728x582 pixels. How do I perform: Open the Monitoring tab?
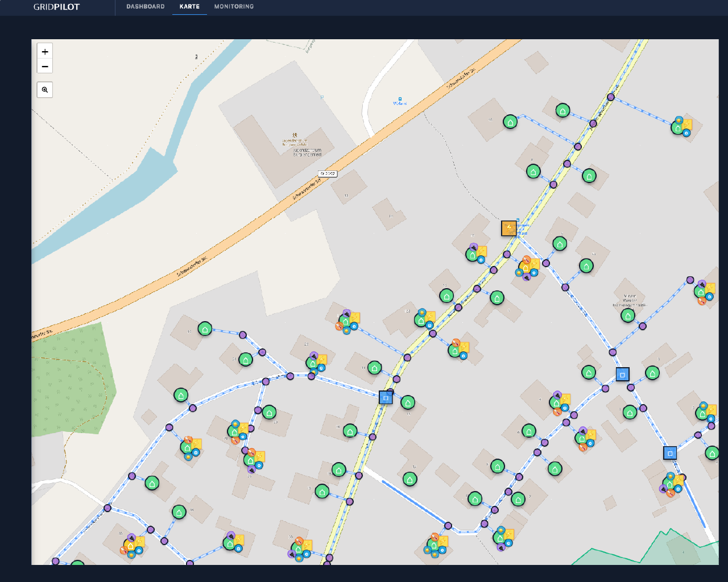coord(234,7)
